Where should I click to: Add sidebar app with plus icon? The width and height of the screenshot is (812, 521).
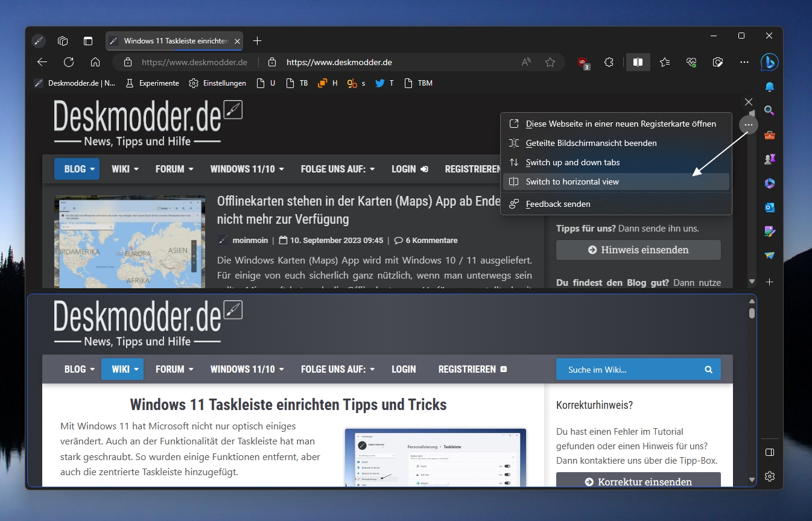[x=769, y=282]
